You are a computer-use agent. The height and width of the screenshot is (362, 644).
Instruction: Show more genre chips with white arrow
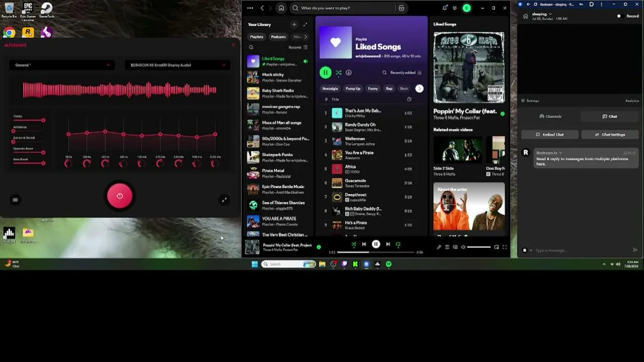[x=419, y=88]
